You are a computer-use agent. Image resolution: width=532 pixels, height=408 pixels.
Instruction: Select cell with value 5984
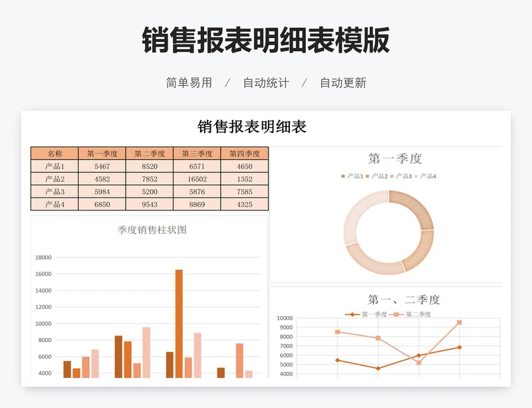(102, 192)
